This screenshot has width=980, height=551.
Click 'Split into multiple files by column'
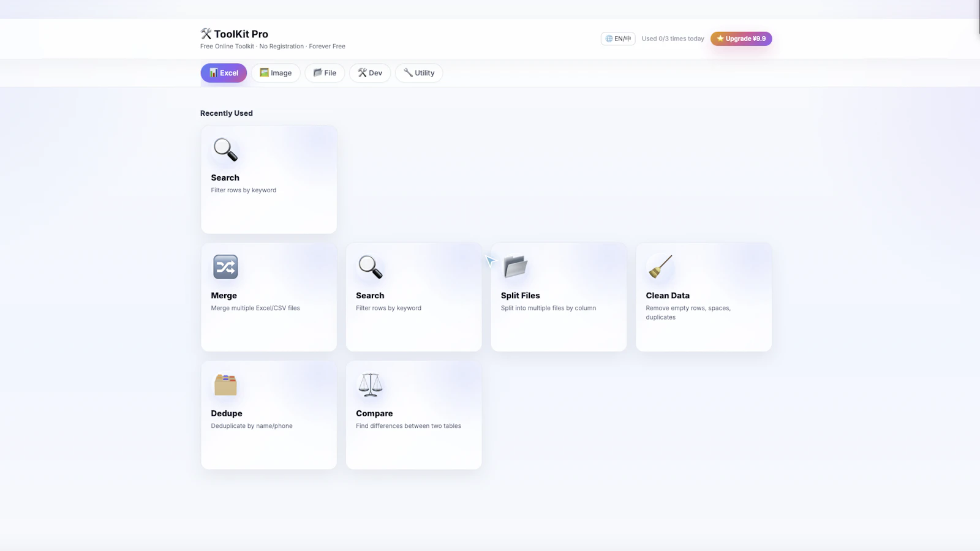[548, 308]
